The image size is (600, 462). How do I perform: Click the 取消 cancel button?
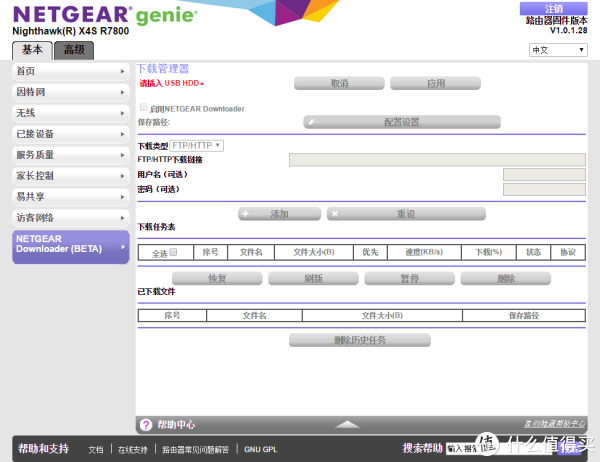pyautogui.click(x=339, y=83)
